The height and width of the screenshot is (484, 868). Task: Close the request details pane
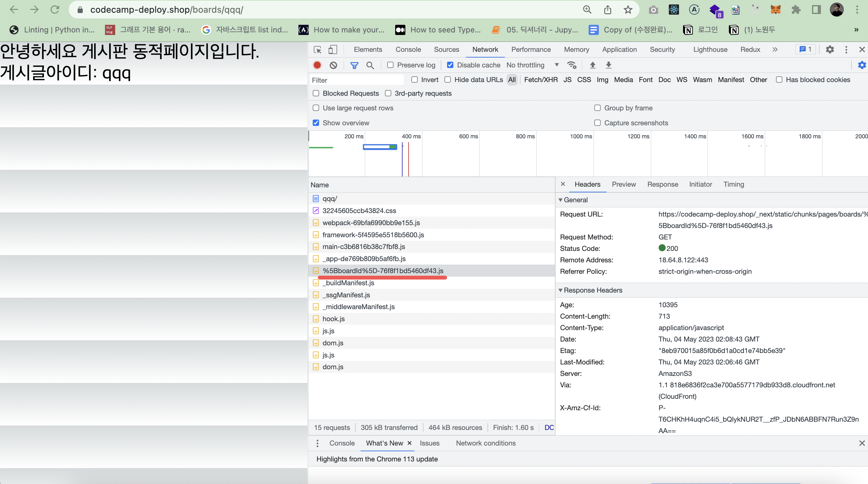pyautogui.click(x=563, y=184)
